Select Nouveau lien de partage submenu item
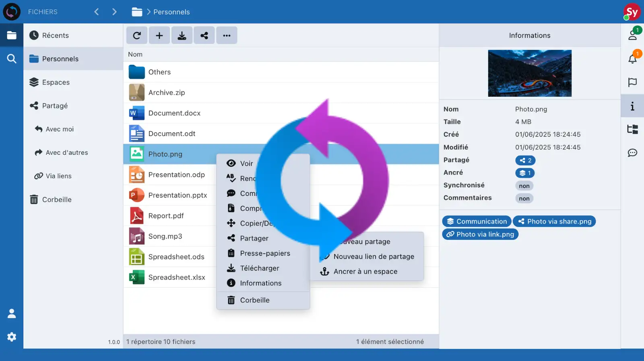The height and width of the screenshot is (361, 644). click(367, 256)
